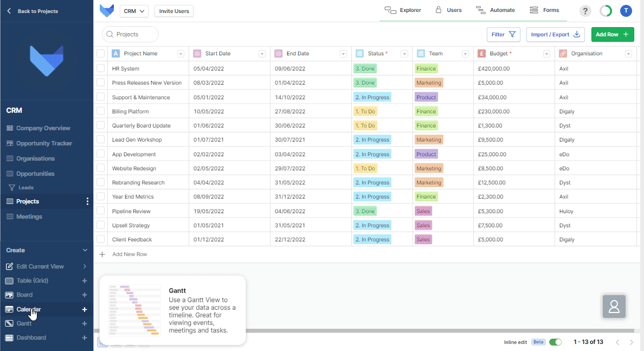
Task: Tick the select-all header checkbox
Action: tap(100, 53)
